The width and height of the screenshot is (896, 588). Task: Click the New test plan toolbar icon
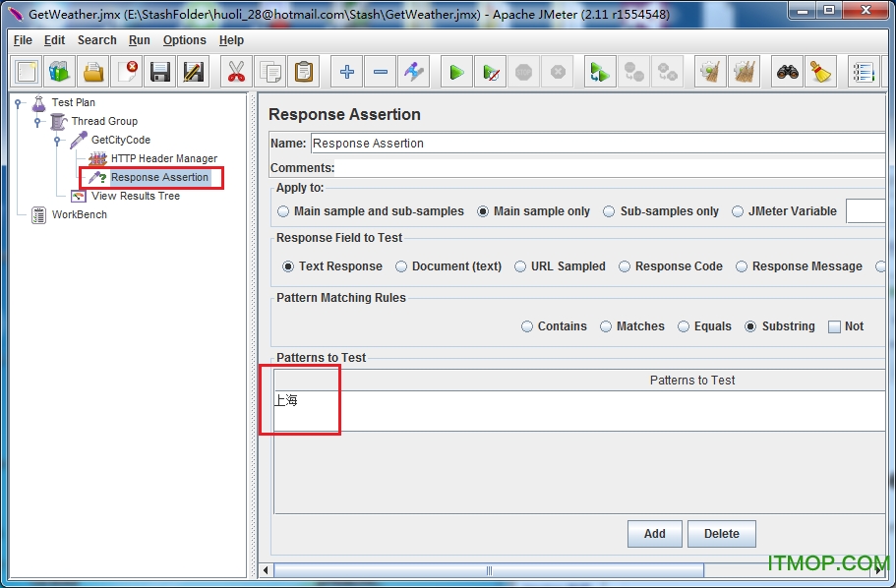point(27,72)
